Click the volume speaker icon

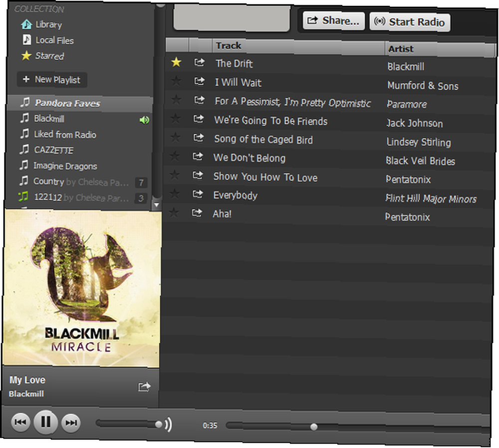click(x=168, y=424)
